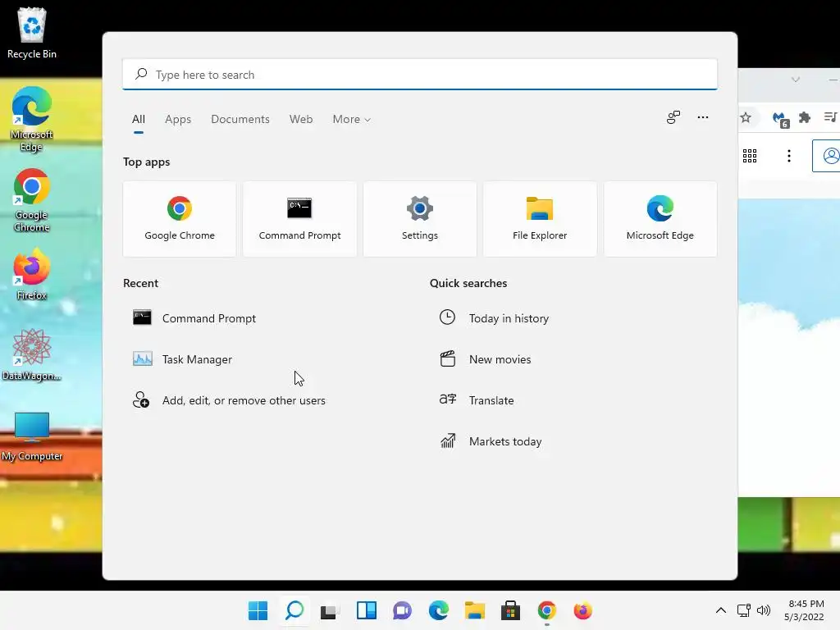Open Chrome media control icon

click(x=831, y=116)
